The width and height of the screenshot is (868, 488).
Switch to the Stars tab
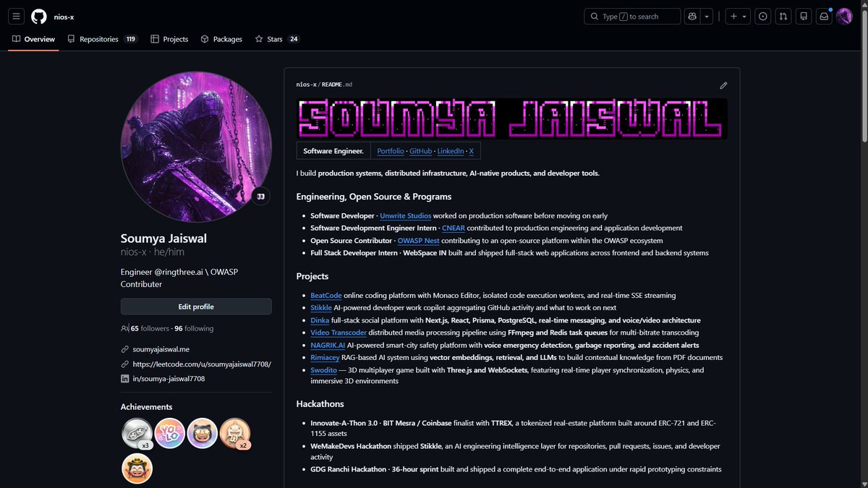click(277, 39)
